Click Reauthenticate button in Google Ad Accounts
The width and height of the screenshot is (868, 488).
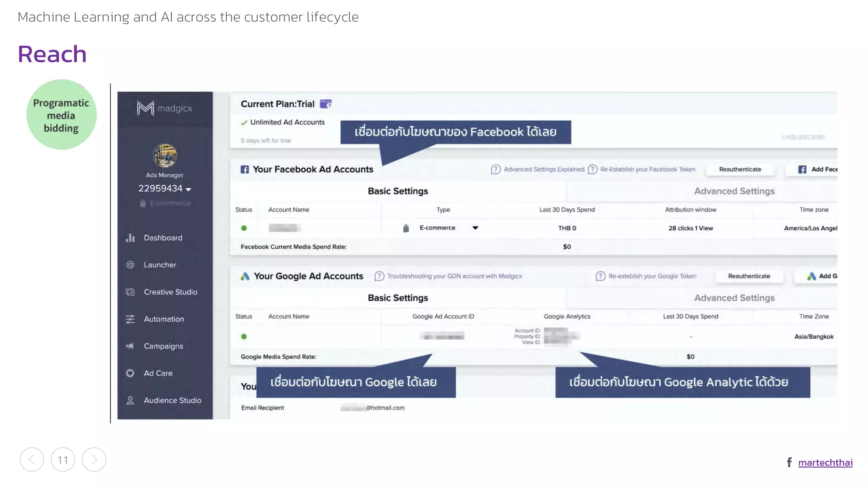pos(749,276)
